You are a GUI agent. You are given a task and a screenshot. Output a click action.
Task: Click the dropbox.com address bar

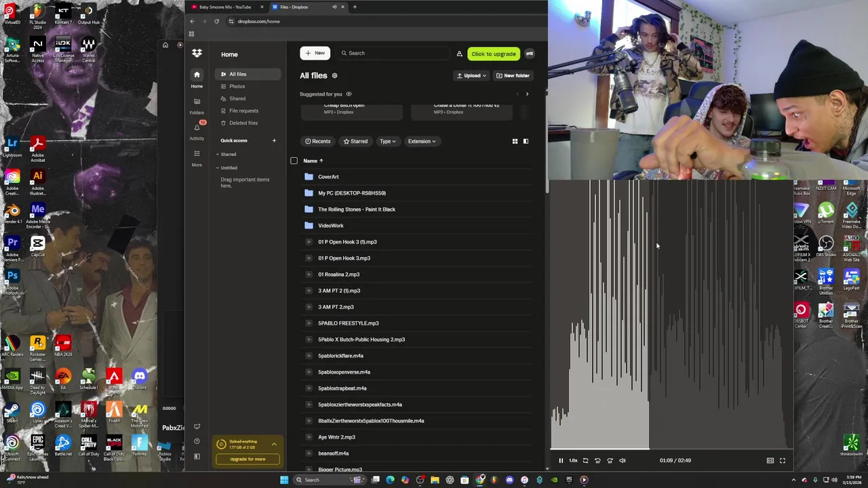(258, 21)
